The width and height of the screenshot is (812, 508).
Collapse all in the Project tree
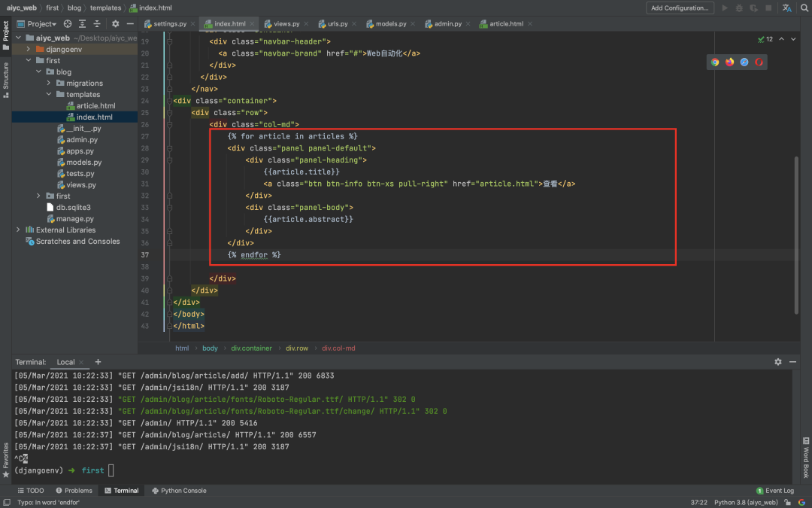95,24
